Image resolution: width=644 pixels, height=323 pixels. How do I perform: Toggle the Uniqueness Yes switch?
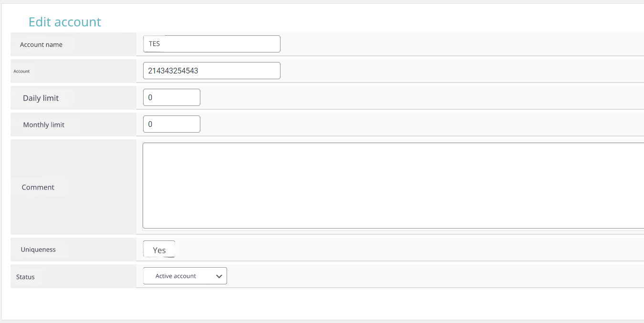pyautogui.click(x=159, y=250)
